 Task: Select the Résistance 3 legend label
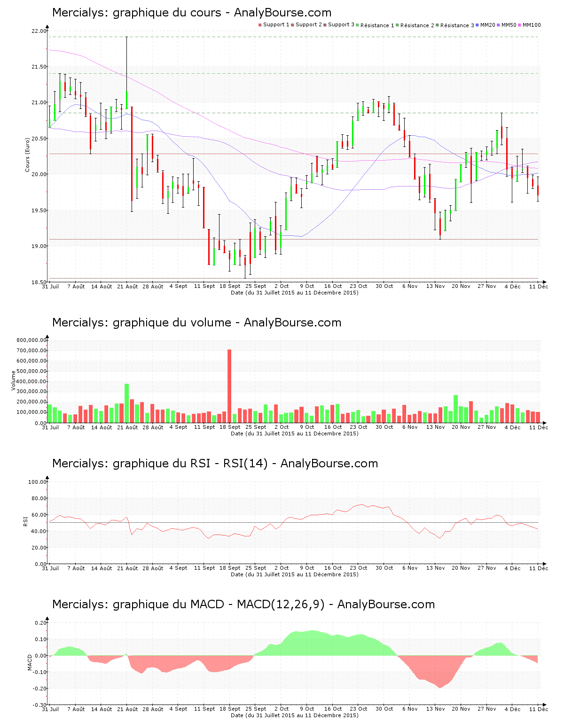tap(457, 25)
